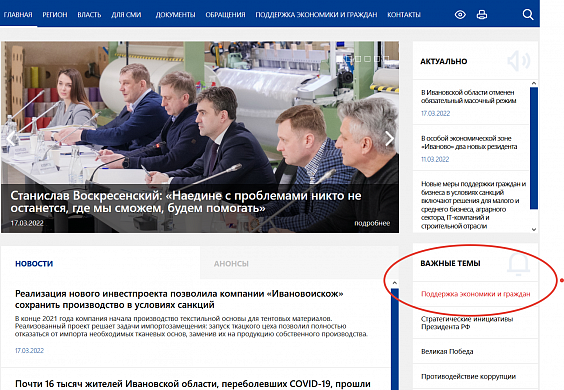Screen dimensions: 564x390
Task: Click the Актуально list scroll-down arrow
Action: coord(534,229)
